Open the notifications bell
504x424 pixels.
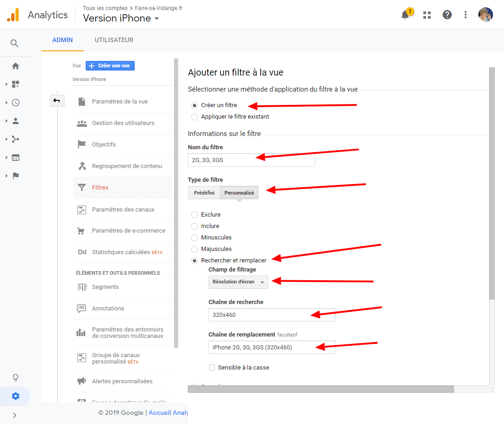click(x=405, y=15)
